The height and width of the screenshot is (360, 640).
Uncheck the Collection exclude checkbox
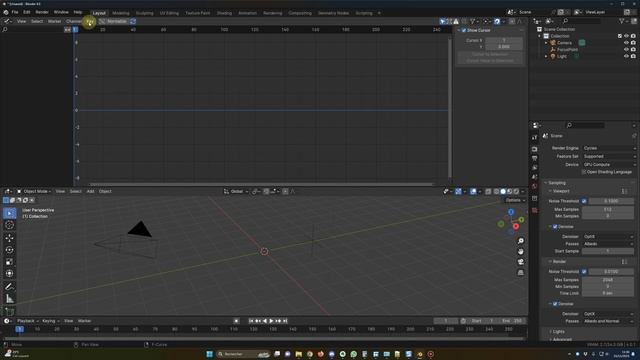click(x=620, y=36)
